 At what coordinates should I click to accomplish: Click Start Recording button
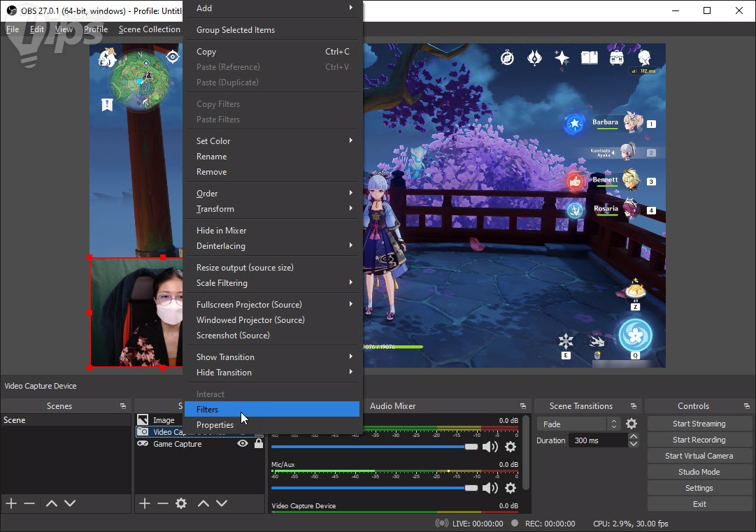[x=699, y=440]
